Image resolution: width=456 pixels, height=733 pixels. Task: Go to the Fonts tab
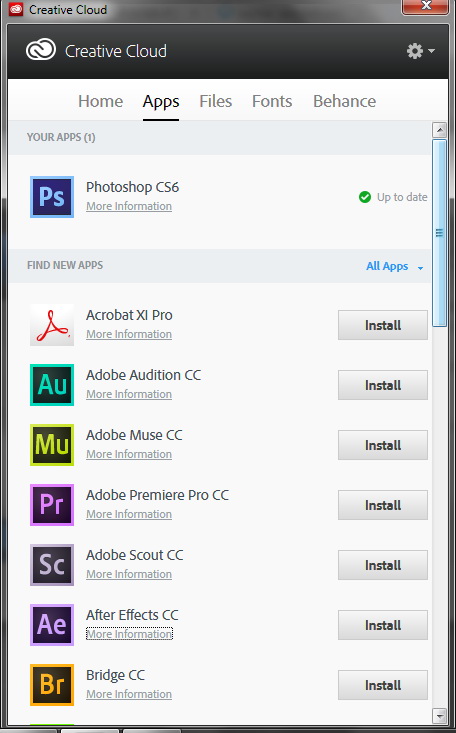(272, 101)
